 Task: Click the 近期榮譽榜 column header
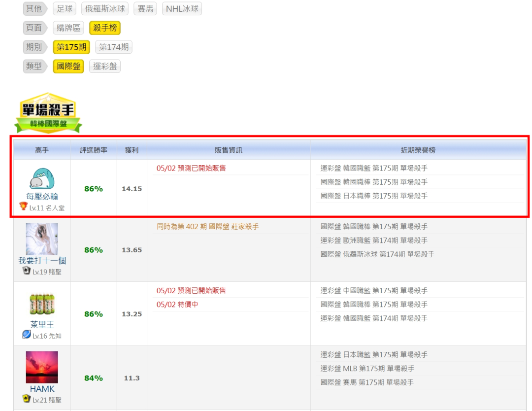(418, 150)
